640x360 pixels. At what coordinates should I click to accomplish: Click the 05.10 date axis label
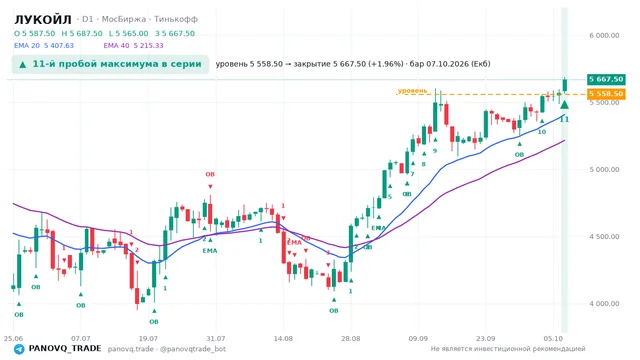553,339
